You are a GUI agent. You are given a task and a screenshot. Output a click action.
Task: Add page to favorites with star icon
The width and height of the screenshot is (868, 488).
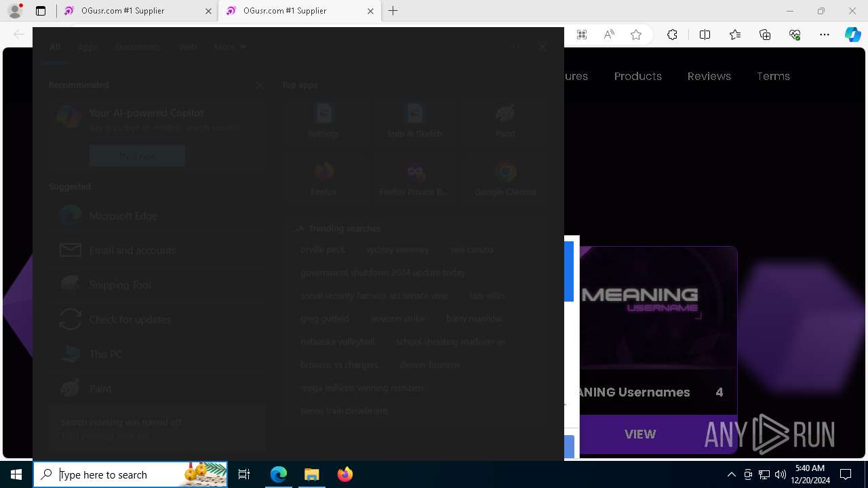(636, 35)
